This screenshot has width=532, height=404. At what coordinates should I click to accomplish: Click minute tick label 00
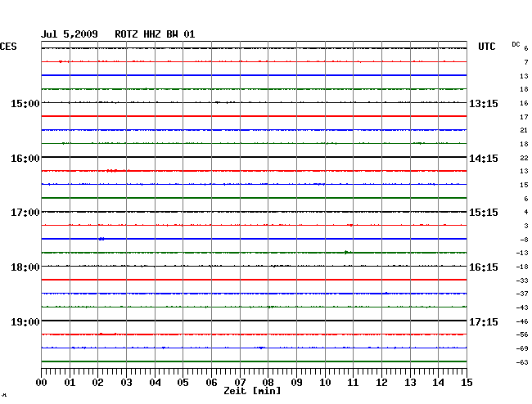coord(42,382)
